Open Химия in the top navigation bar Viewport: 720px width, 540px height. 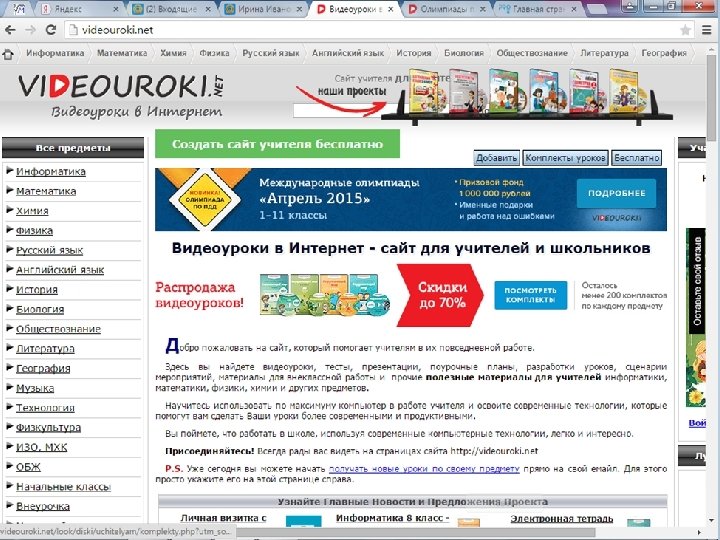click(x=173, y=53)
